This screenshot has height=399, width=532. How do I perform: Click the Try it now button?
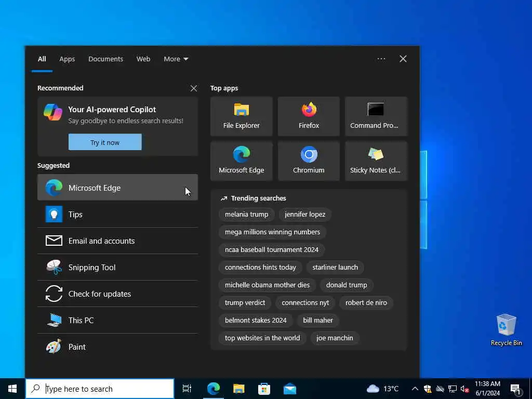click(105, 142)
